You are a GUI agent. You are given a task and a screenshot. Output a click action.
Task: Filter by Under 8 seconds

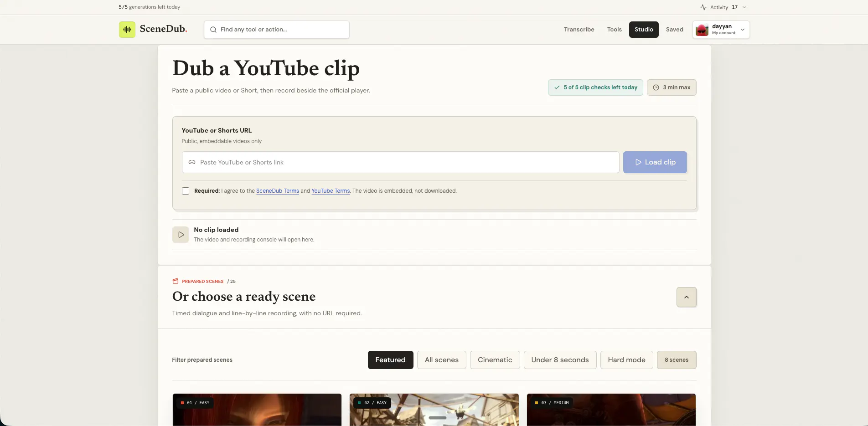pos(560,360)
